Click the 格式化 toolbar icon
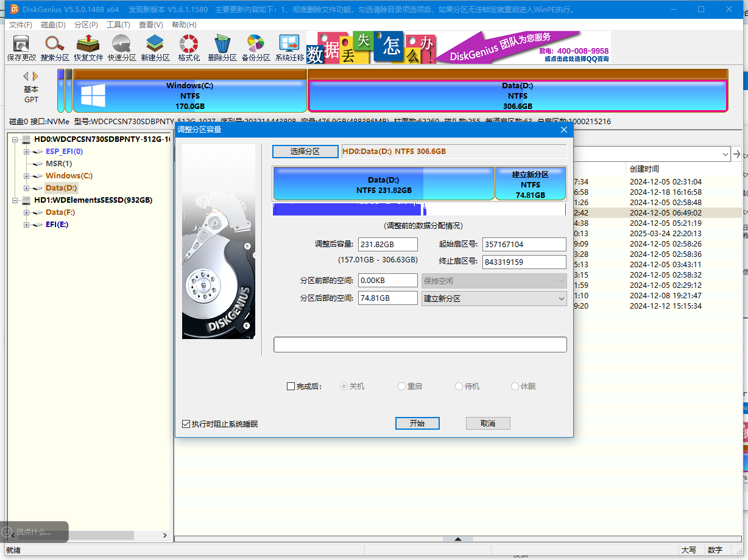Viewport: 748px width, 560px height. click(189, 48)
